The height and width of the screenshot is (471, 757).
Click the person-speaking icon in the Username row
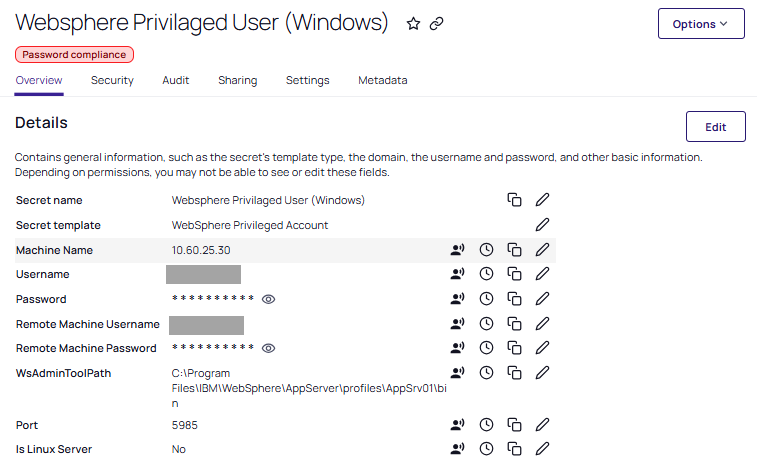[457, 274]
